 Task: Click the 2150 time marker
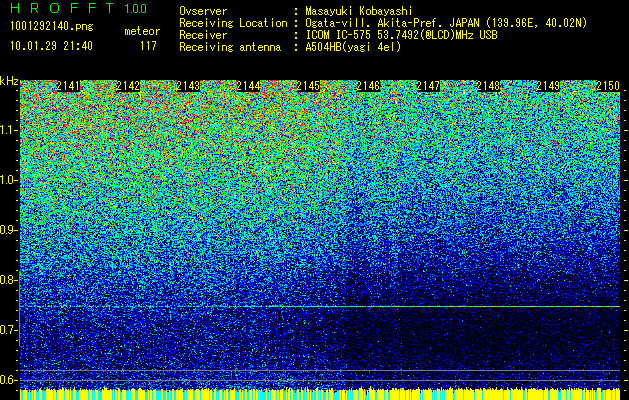pyautogui.click(x=609, y=85)
